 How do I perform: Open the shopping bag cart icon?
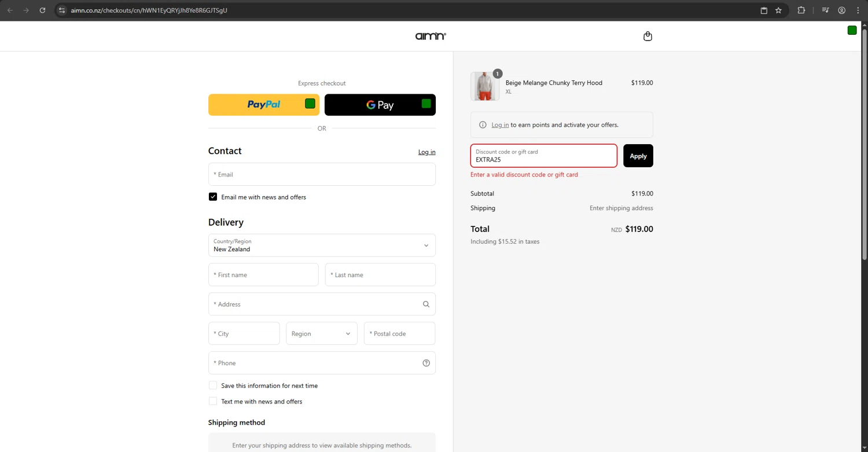click(x=648, y=36)
